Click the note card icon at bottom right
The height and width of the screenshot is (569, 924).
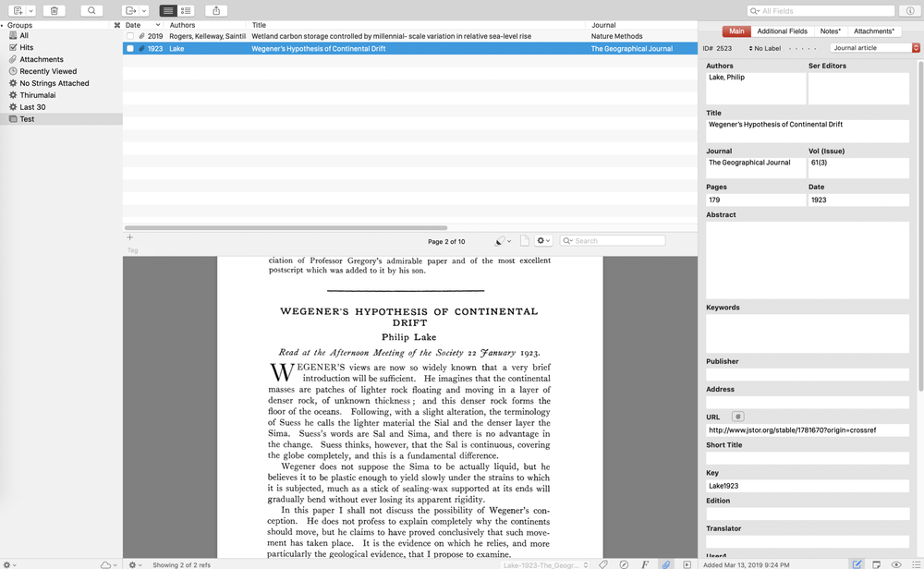876,564
